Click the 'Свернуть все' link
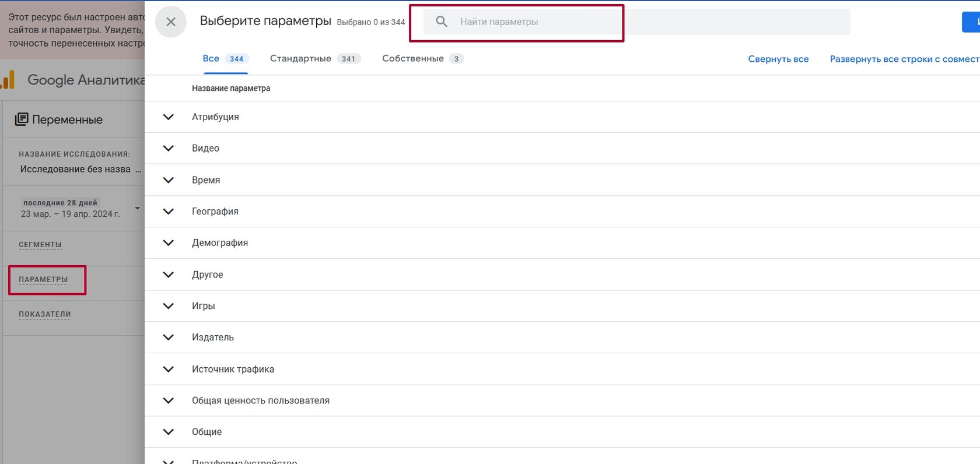Viewport: 980px width, 464px height. coord(778,59)
